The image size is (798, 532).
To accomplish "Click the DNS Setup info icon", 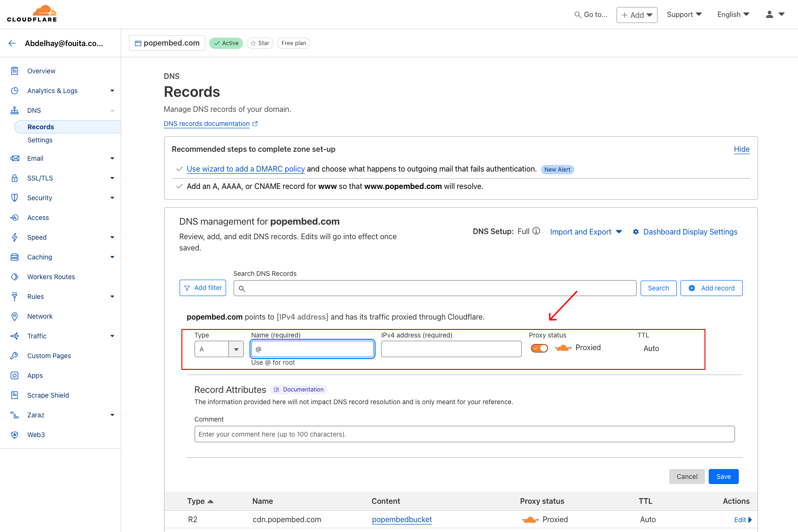I will point(536,231).
